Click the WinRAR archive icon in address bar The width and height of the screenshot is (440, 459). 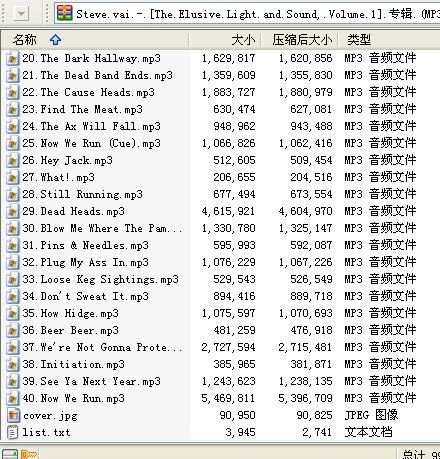tap(65, 14)
